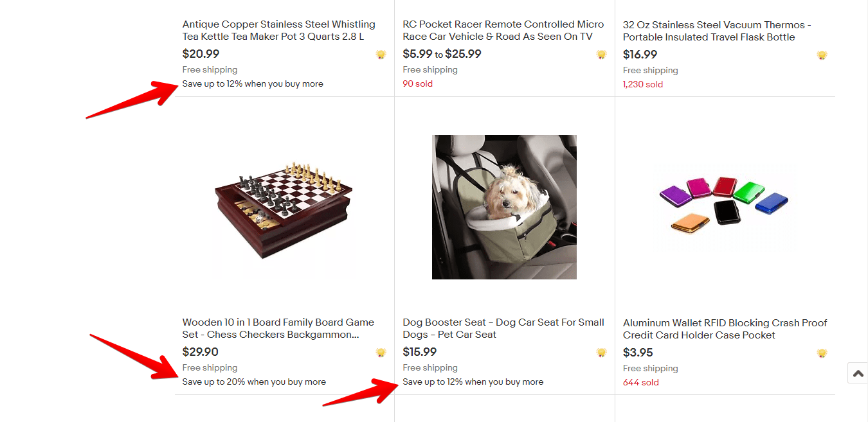Viewport: 868px width, 422px height.
Task: Click the Top Rated badge on the aluminum wallet listing
Action: 822,352
